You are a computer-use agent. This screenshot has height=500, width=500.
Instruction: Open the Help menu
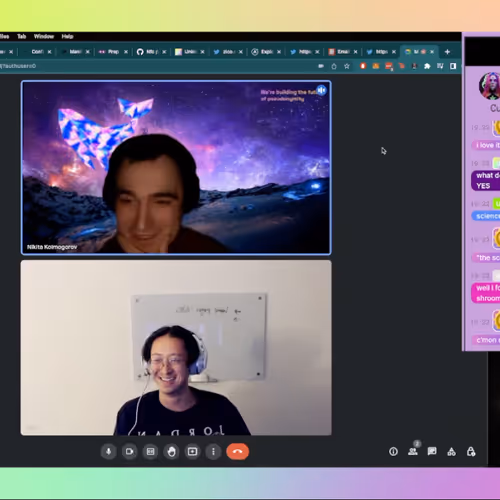tap(67, 36)
